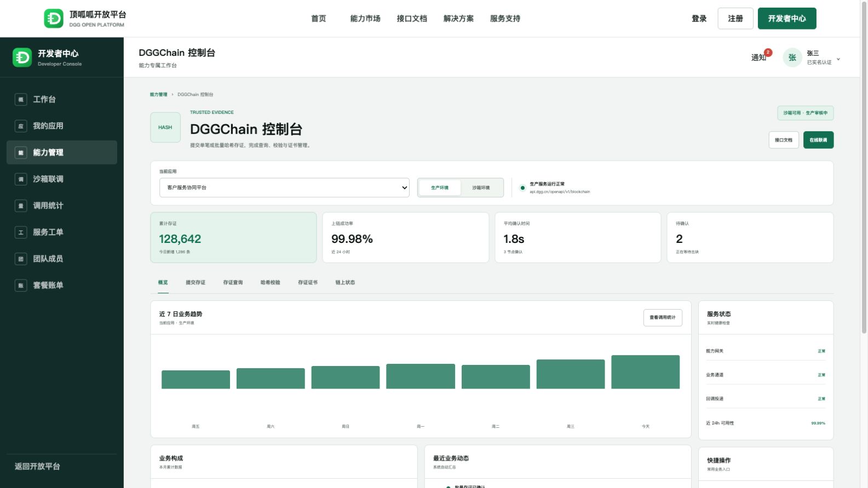
Task: Click the 沙箱可用 · 生产审核中 status tag
Action: pyautogui.click(x=805, y=113)
